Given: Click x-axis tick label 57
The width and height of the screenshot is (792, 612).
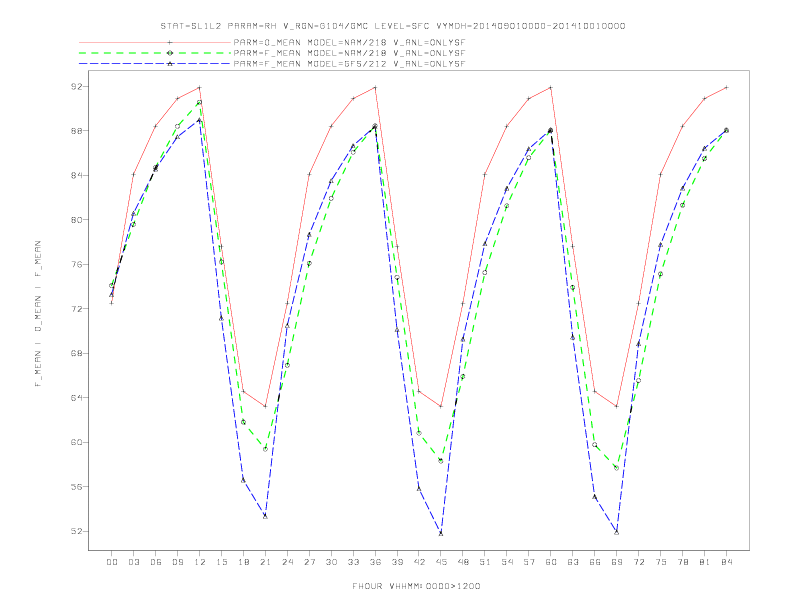Looking at the screenshot, I should (x=529, y=562).
